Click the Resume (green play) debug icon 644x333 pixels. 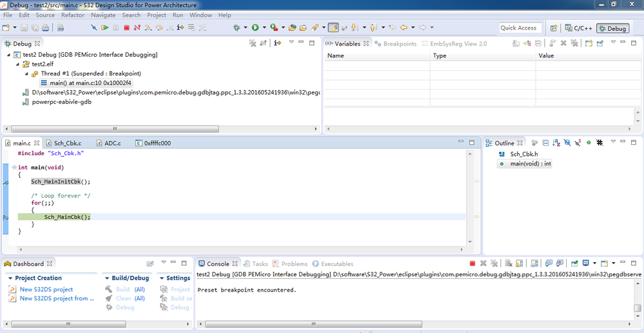pyautogui.click(x=104, y=28)
